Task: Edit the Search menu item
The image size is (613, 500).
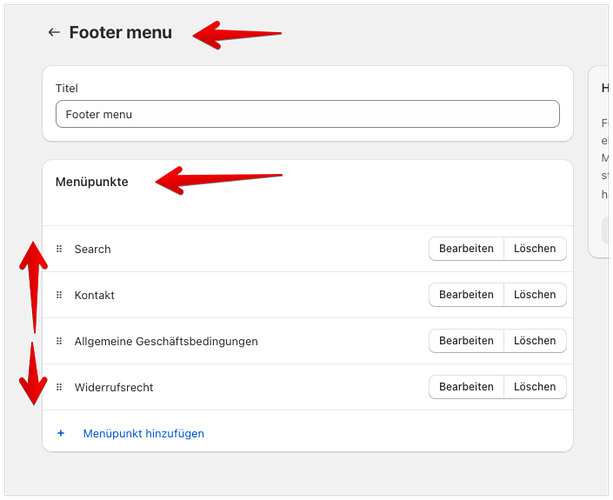Action: [466, 249]
